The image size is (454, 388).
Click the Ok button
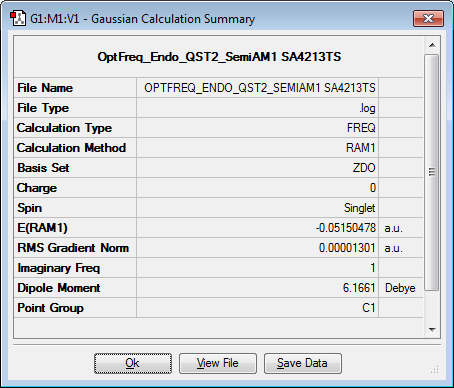pyautogui.click(x=133, y=363)
